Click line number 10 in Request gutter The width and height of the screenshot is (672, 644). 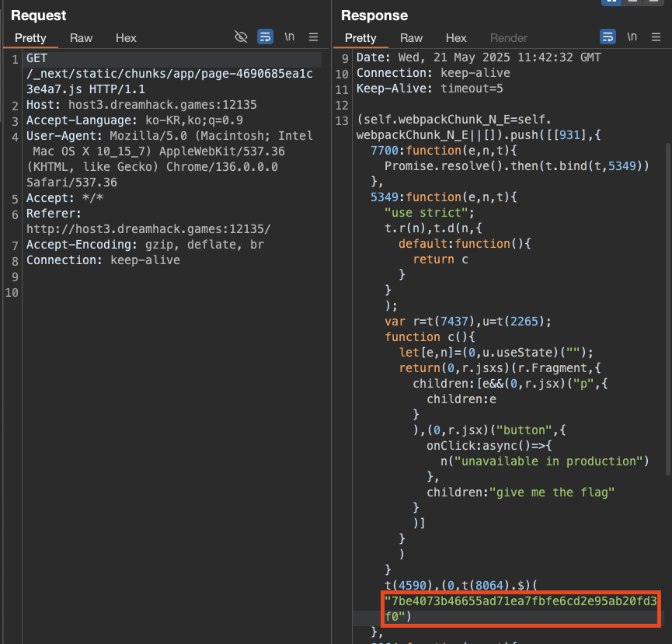point(12,293)
